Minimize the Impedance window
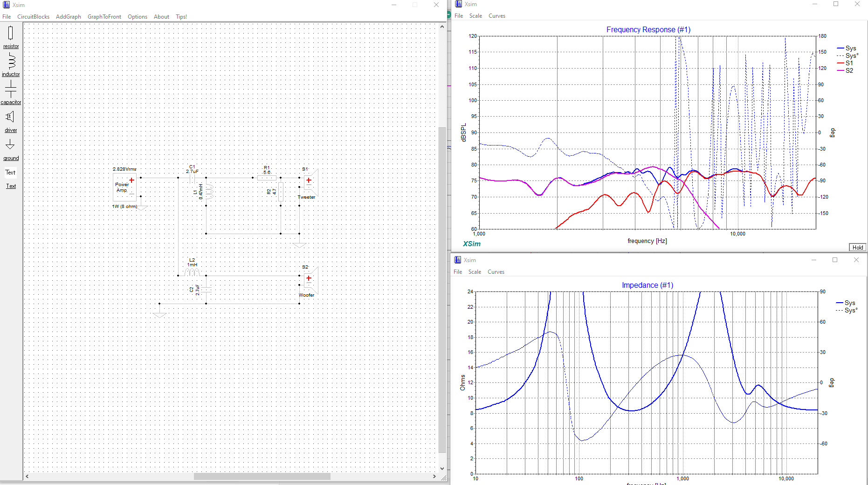868x485 pixels. [x=814, y=260]
